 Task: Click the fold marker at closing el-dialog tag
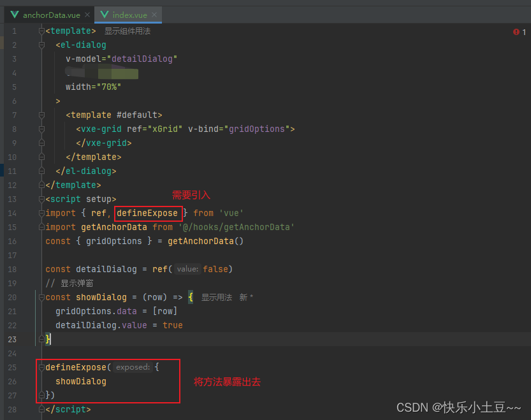[41, 171]
